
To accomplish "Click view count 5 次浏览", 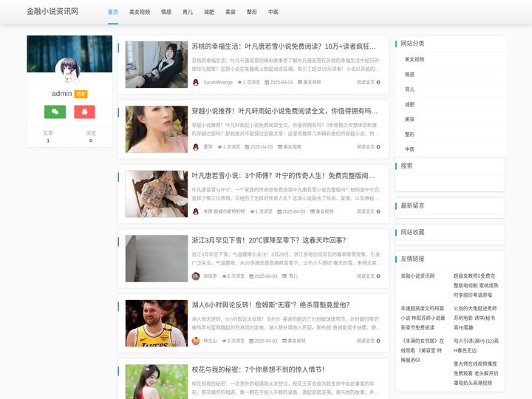I will (x=233, y=276).
